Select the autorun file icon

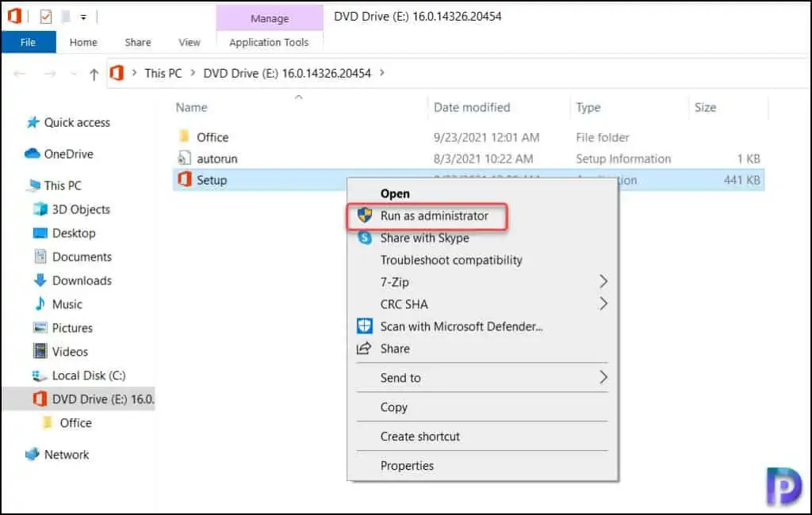pos(184,158)
